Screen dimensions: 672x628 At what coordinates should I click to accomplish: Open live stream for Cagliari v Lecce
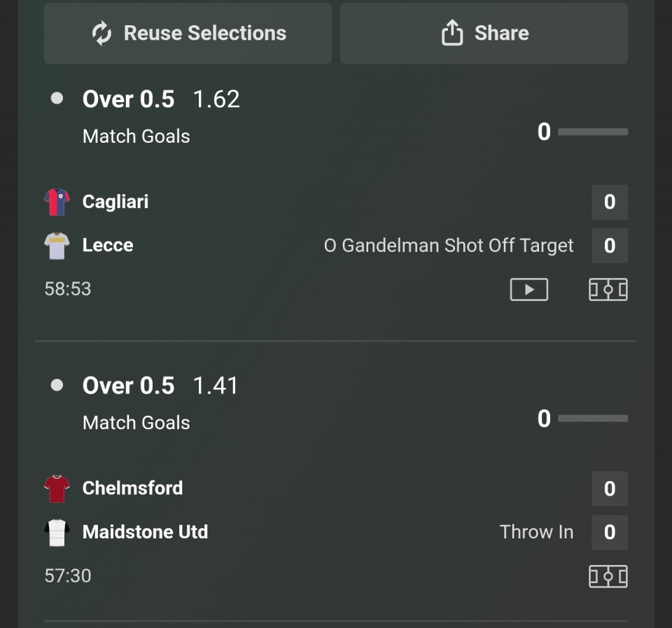[x=528, y=289]
